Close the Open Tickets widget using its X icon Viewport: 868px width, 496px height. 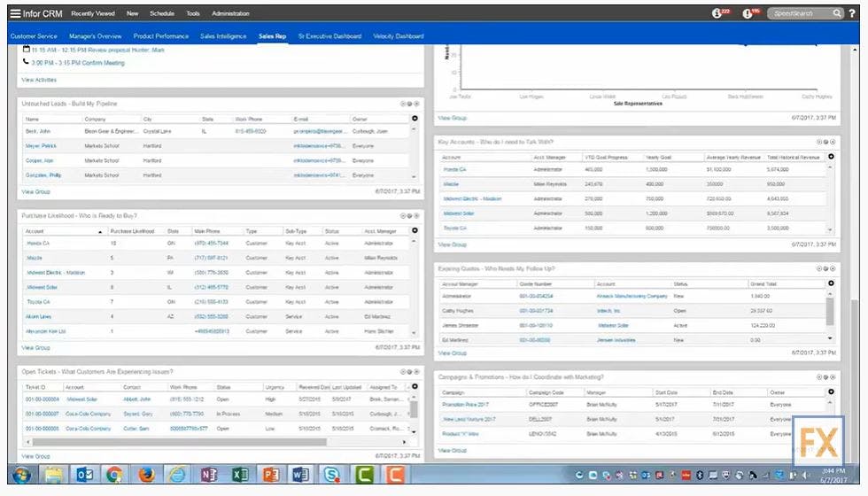click(x=416, y=371)
